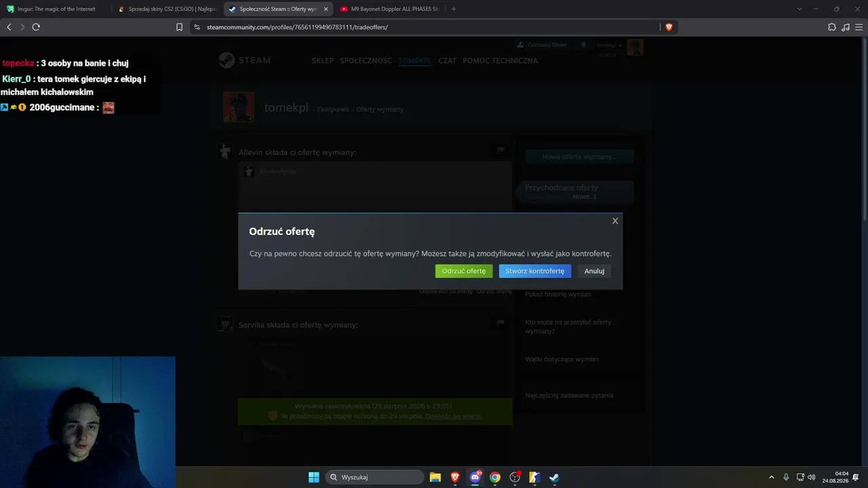This screenshot has width=868, height=488.
Task: Open Pokaż historię wymian link
Action: [558, 294]
